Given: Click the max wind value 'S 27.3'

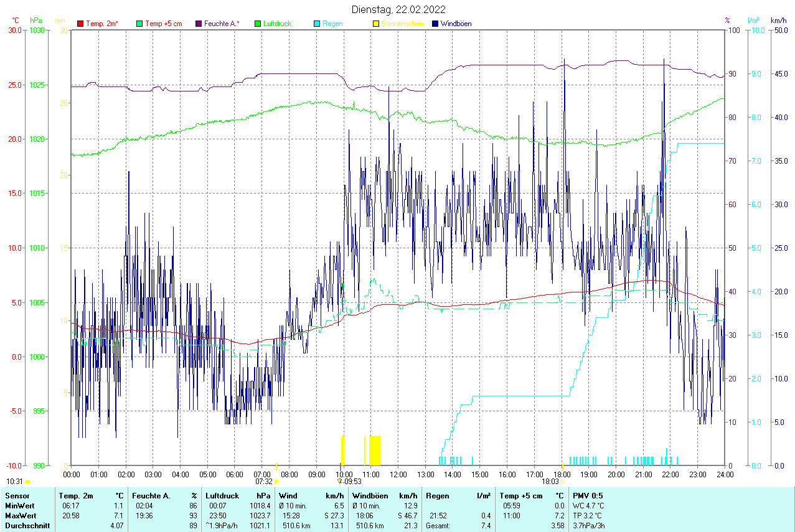Looking at the screenshot, I should (334, 516).
